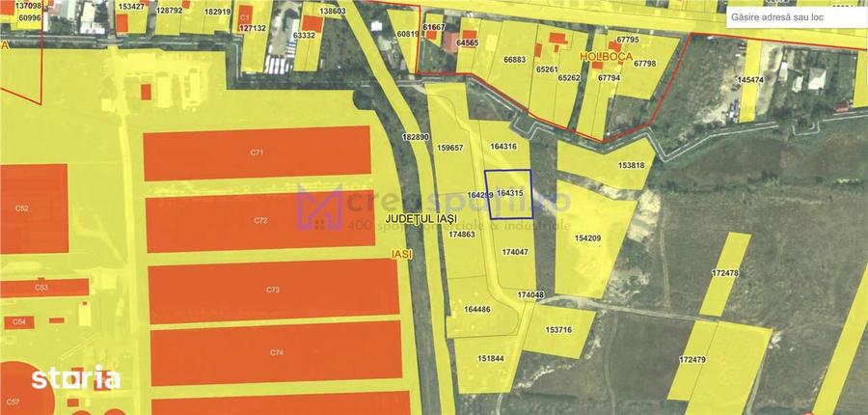Screen dimensions: 868x415
Task: Select parcel 153716 on the map
Action: (558, 330)
